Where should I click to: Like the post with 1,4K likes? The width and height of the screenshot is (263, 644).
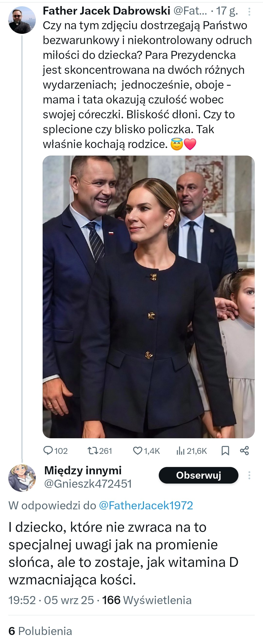pos(138,450)
